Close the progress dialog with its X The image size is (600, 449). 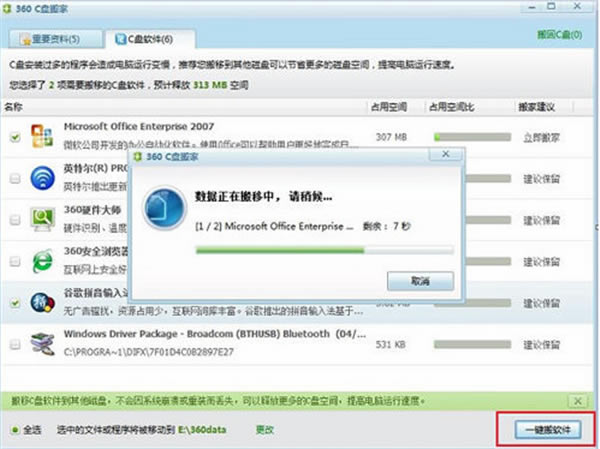point(445,154)
